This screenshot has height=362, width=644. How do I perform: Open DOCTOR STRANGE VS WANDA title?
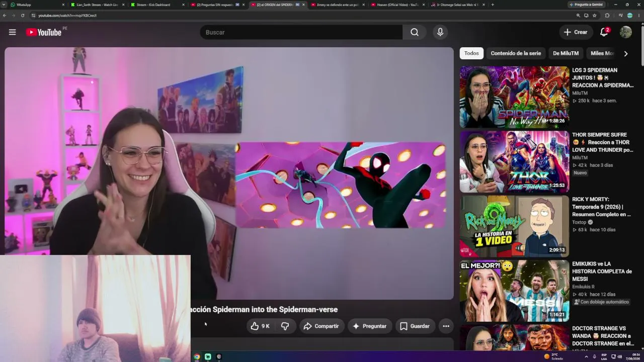tap(602, 336)
